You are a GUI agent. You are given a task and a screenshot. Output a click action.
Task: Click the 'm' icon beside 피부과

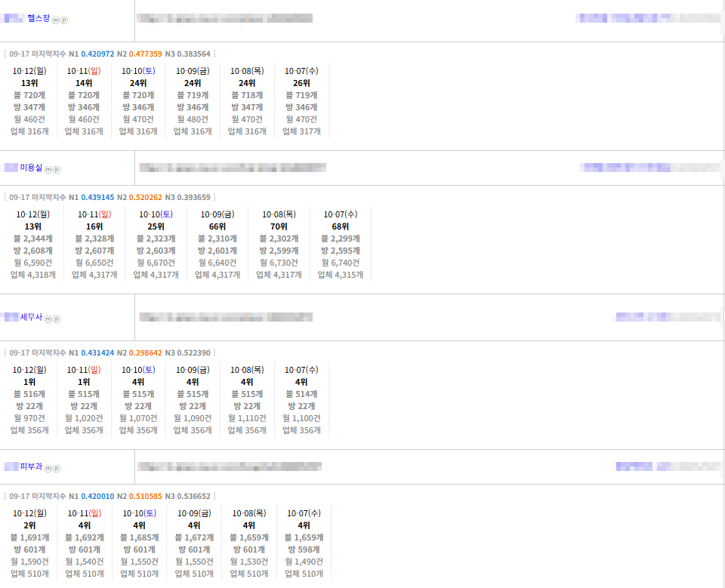click(48, 468)
